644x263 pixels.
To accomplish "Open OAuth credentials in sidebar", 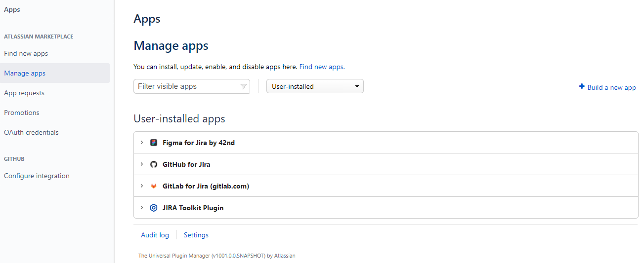I will 31,132.
